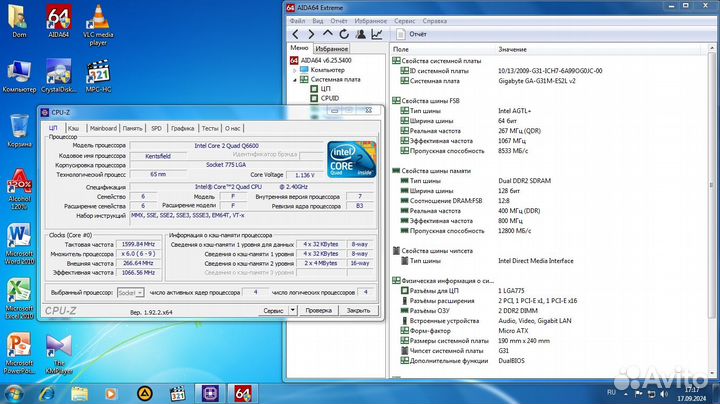Screen dimensions: 720x404
Task: Switch to CPU-Z via its taskbar button
Action: click(210, 393)
